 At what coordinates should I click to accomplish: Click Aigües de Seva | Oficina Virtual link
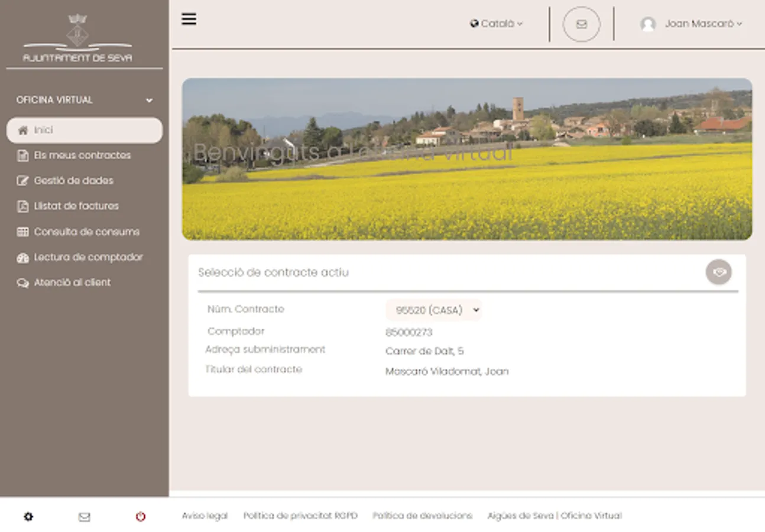[555, 515]
